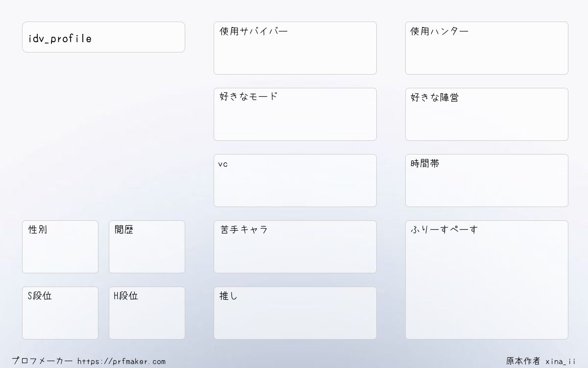Click the 推し field
Viewport: 588px width, 368px height.
295,313
